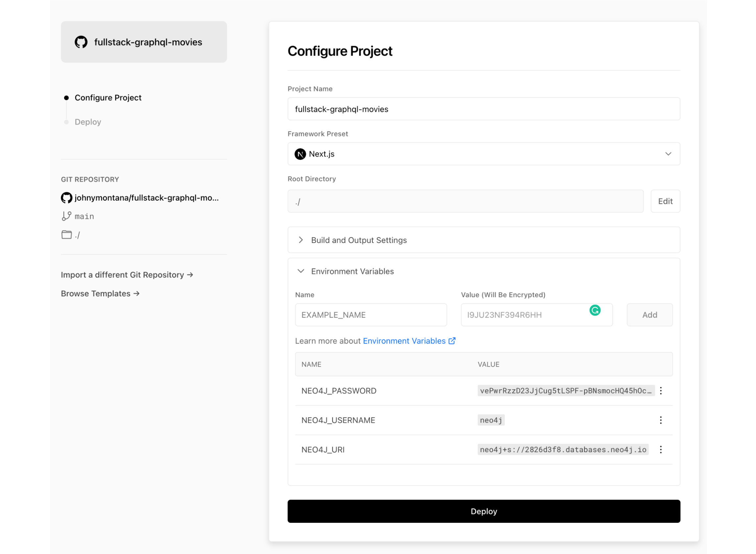The width and height of the screenshot is (756, 554).
Task: Open the Framework Preset dropdown
Action: 668,154
